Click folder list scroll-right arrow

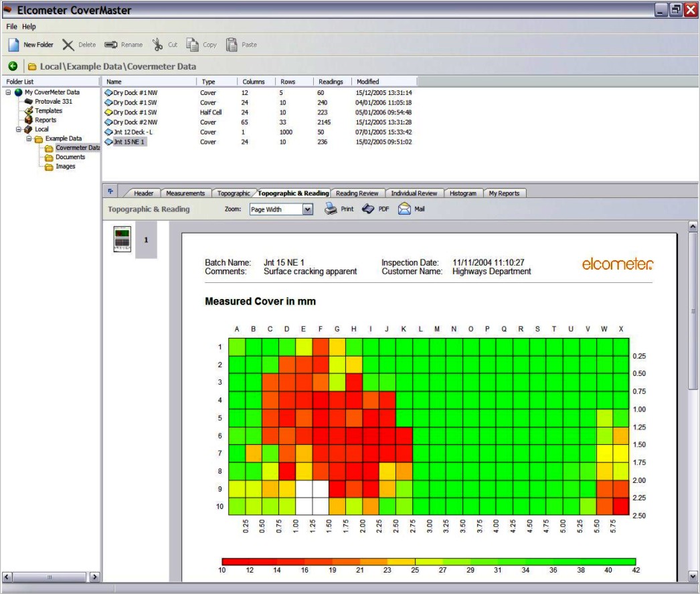click(x=94, y=577)
